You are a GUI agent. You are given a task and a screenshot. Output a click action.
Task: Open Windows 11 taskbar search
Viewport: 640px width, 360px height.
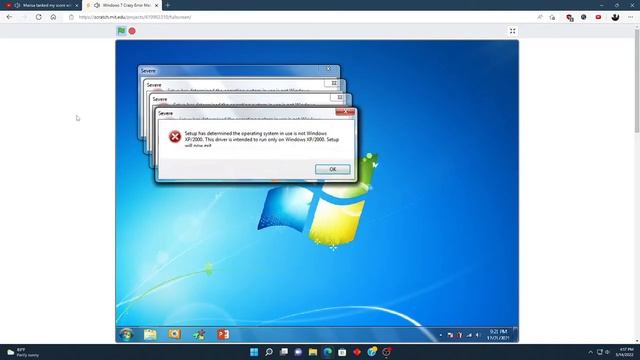(x=269, y=352)
